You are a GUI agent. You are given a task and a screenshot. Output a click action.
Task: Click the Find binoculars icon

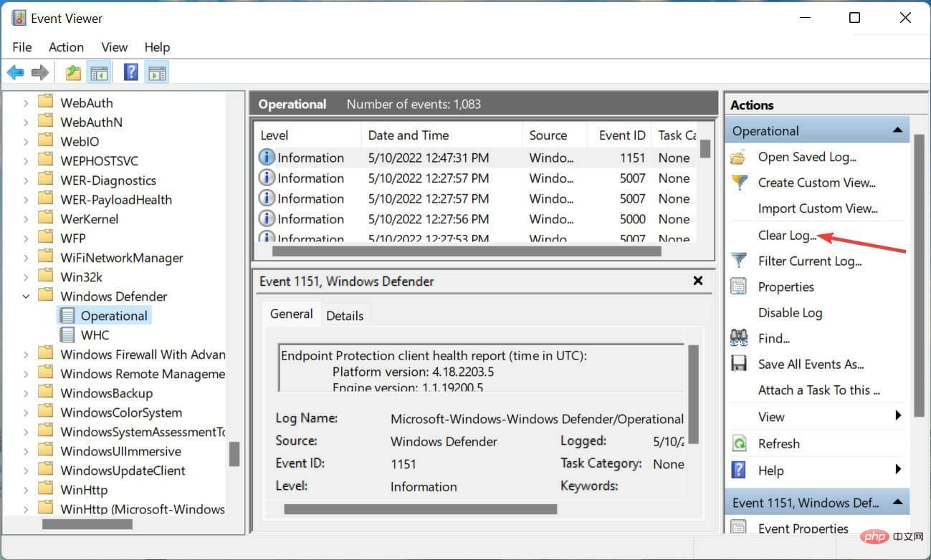(x=738, y=338)
